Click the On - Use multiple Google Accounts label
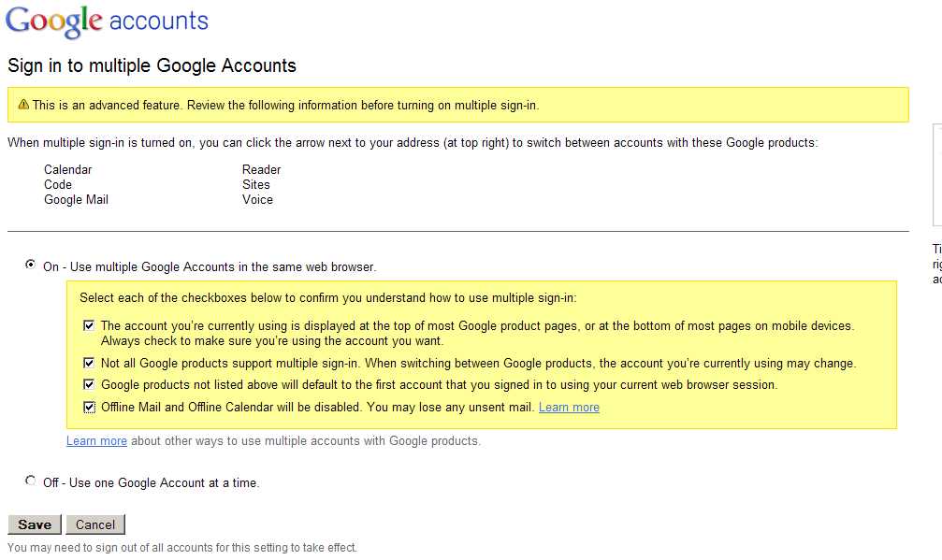This screenshot has height=560, width=942. 210,267
